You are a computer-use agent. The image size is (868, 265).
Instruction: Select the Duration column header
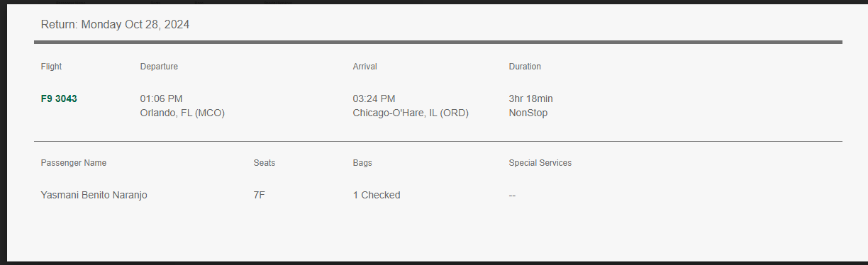click(x=525, y=67)
